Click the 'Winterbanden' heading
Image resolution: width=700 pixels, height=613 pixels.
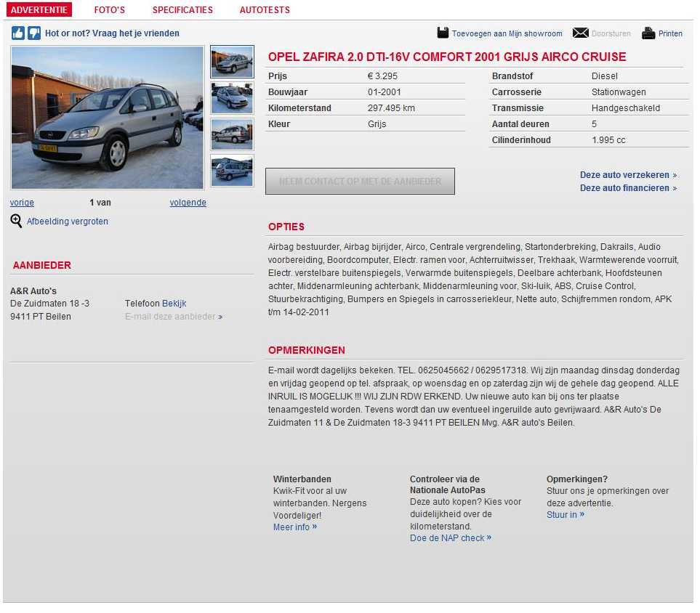click(302, 479)
